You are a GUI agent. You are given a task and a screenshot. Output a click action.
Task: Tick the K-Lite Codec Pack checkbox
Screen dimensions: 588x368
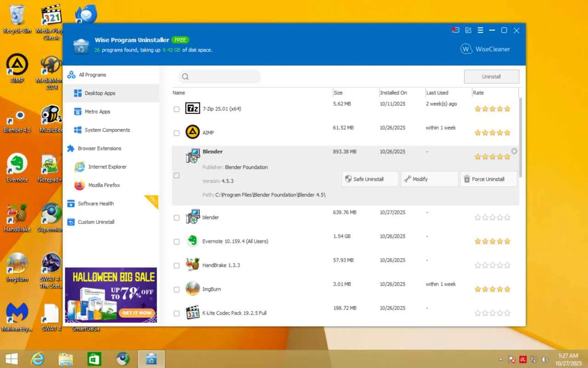coord(176,313)
